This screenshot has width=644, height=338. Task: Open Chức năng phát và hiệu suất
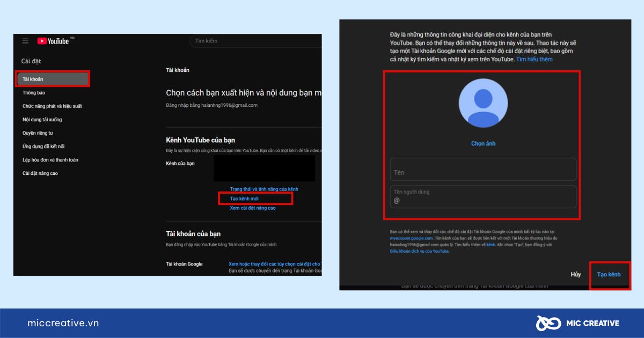tap(52, 106)
